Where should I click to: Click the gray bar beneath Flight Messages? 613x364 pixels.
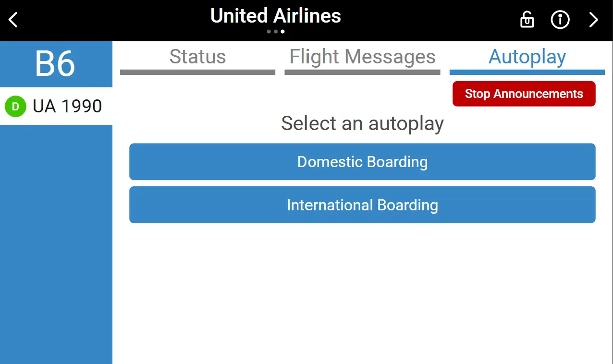pos(362,73)
